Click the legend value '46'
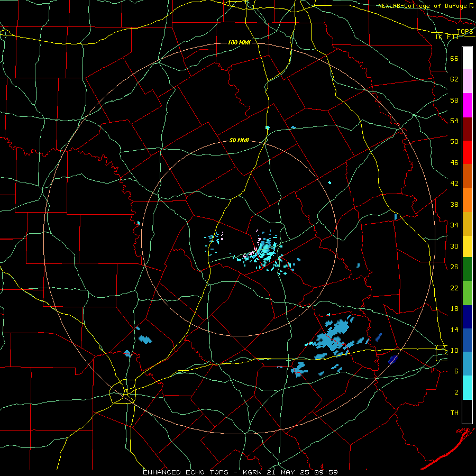The width and height of the screenshot is (476, 476). pyautogui.click(x=454, y=163)
